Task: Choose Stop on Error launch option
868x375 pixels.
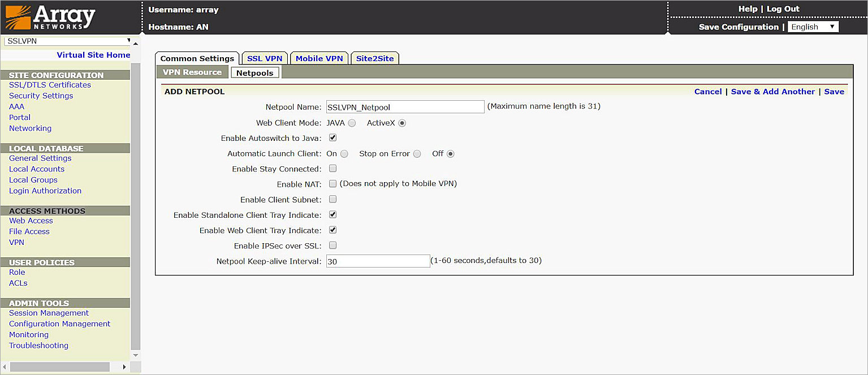Action: coord(417,153)
